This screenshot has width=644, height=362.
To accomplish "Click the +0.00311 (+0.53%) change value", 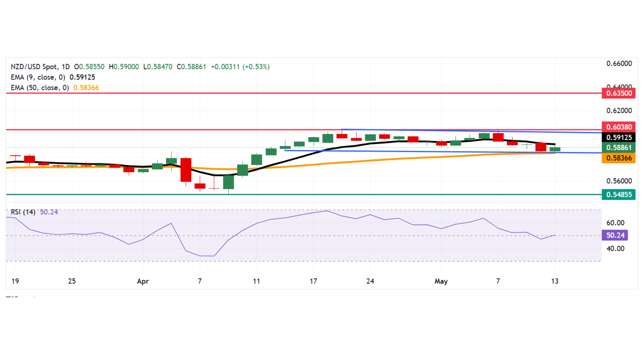I will [x=240, y=67].
